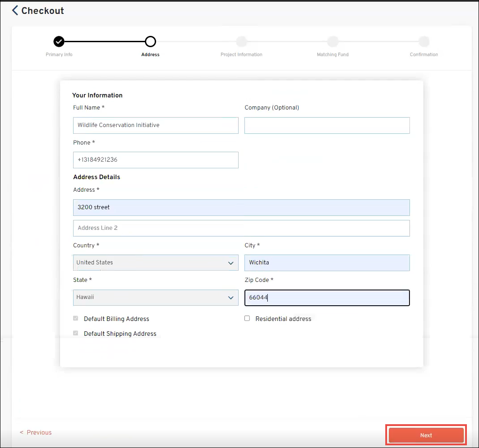This screenshot has height=448, width=479.
Task: Select the Address step circle
Action: click(x=150, y=42)
